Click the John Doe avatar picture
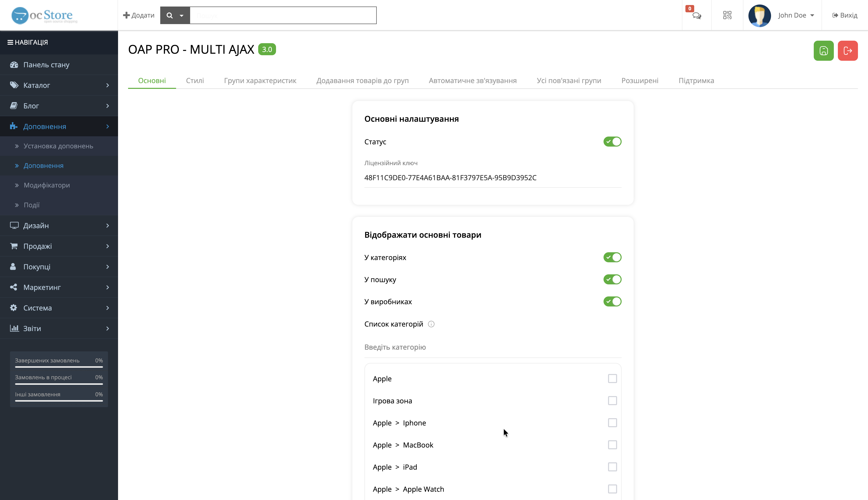This screenshot has height=500, width=868. [759, 16]
